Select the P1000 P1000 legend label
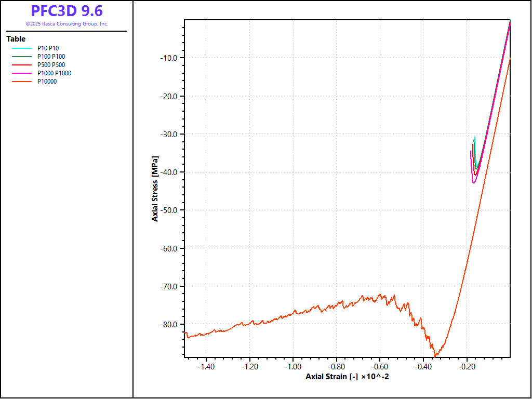The width and height of the screenshot is (532, 399). (54, 73)
